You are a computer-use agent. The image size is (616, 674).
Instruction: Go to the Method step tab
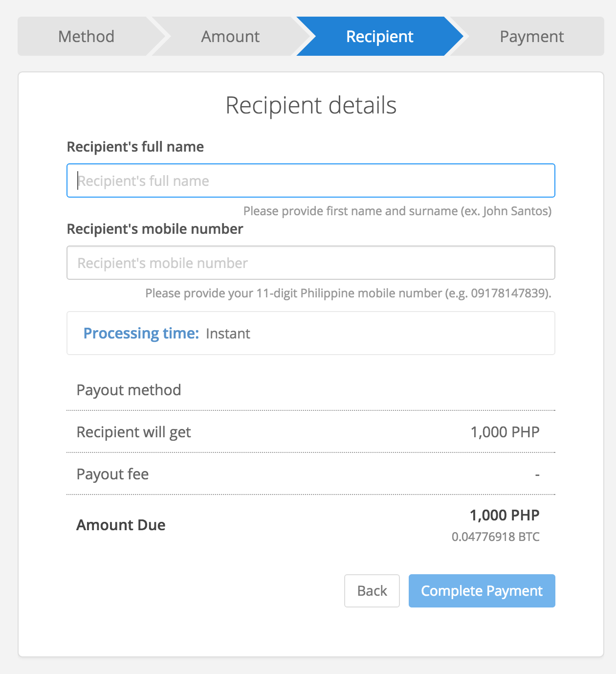[86, 37]
